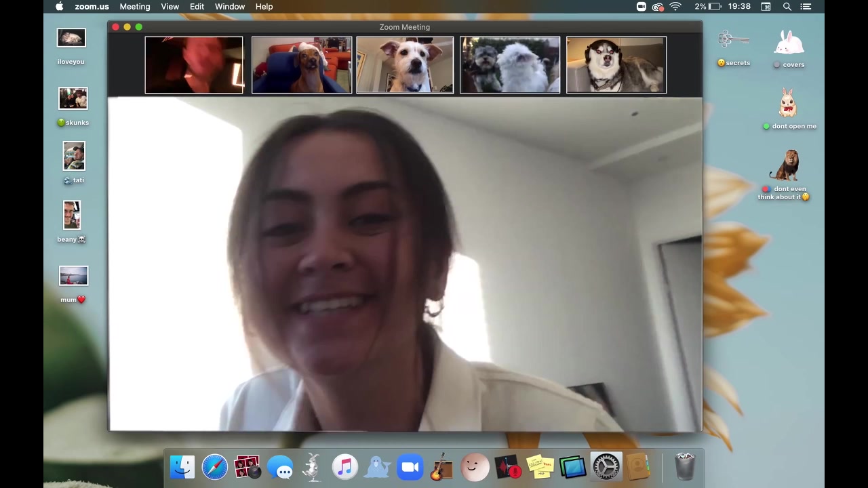Open Stickies from the dock
This screenshot has height=488, width=868.
540,467
